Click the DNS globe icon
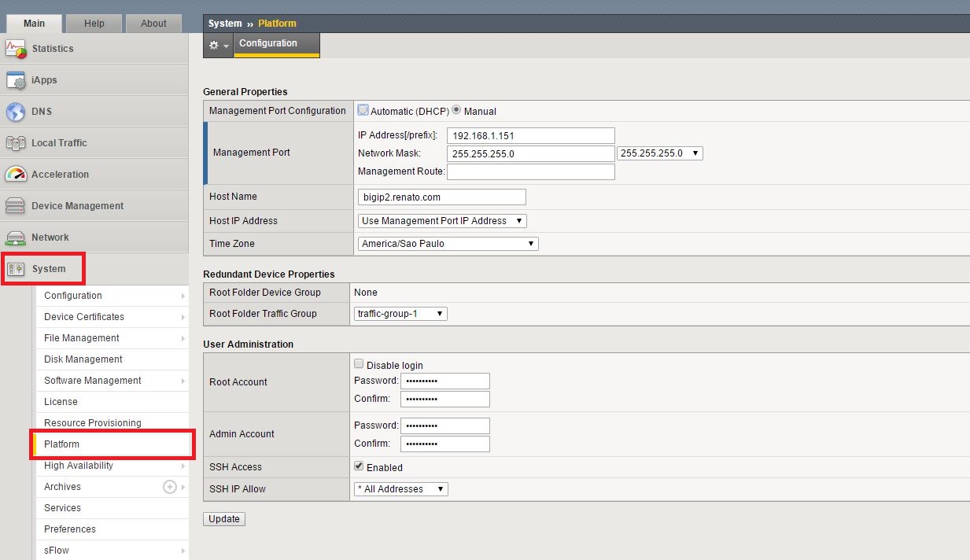This screenshot has height=560, width=970. coord(17,112)
